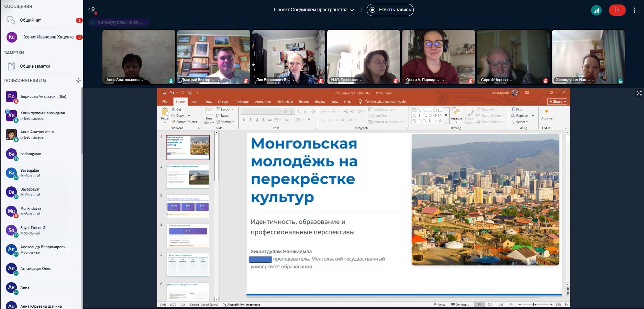Hide the user list panel toggle icon
644x309 pixels.
[92, 10]
